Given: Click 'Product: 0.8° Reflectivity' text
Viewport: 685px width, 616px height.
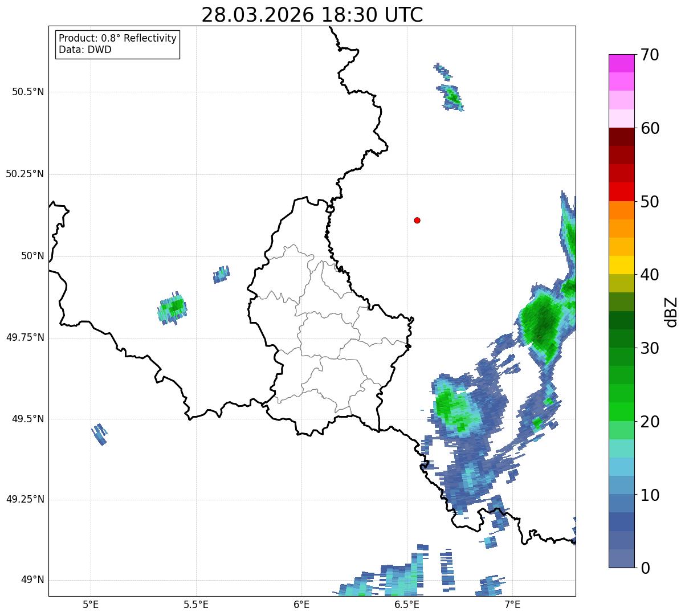Looking at the screenshot, I should point(117,38).
